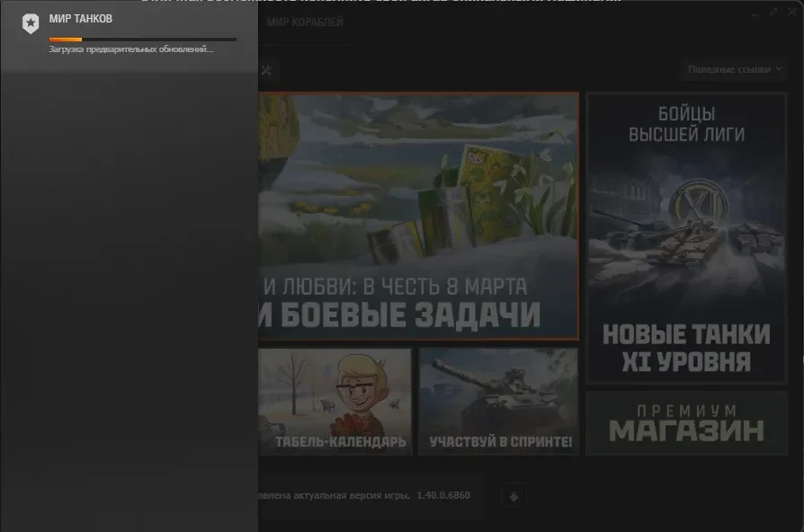The image size is (804, 532).
Task: Open the Участвуй в спринте tile
Action: point(499,402)
